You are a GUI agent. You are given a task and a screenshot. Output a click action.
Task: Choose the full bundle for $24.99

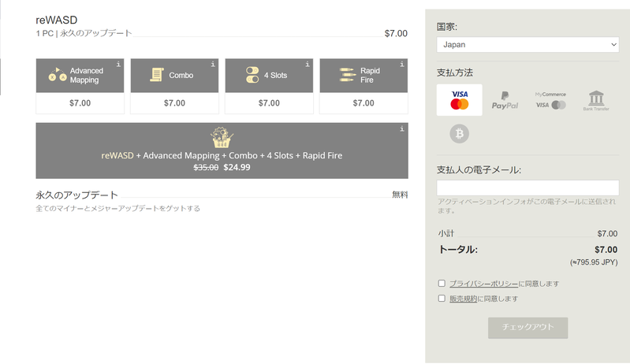(x=222, y=150)
